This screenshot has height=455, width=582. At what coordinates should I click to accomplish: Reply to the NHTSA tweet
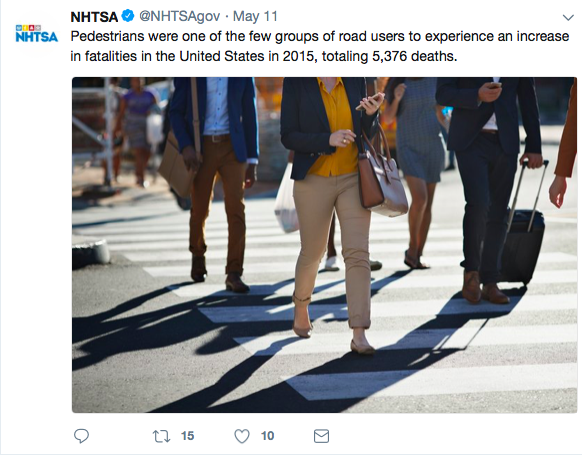click(81, 436)
